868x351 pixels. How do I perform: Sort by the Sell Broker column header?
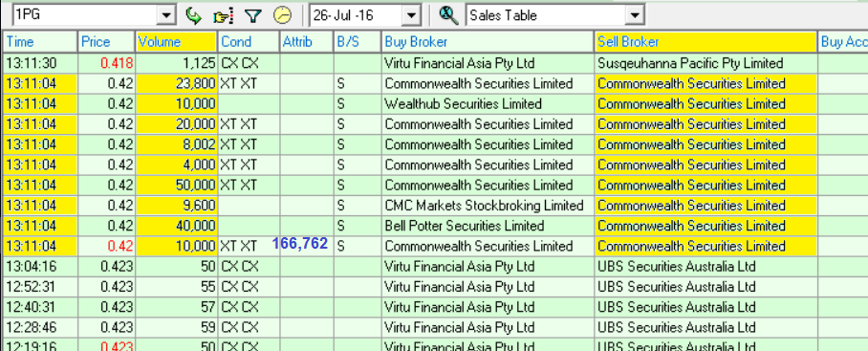[705, 41]
